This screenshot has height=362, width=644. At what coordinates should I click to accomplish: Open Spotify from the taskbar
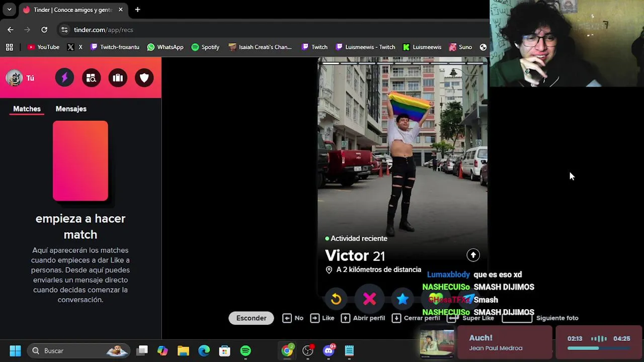click(246, 351)
